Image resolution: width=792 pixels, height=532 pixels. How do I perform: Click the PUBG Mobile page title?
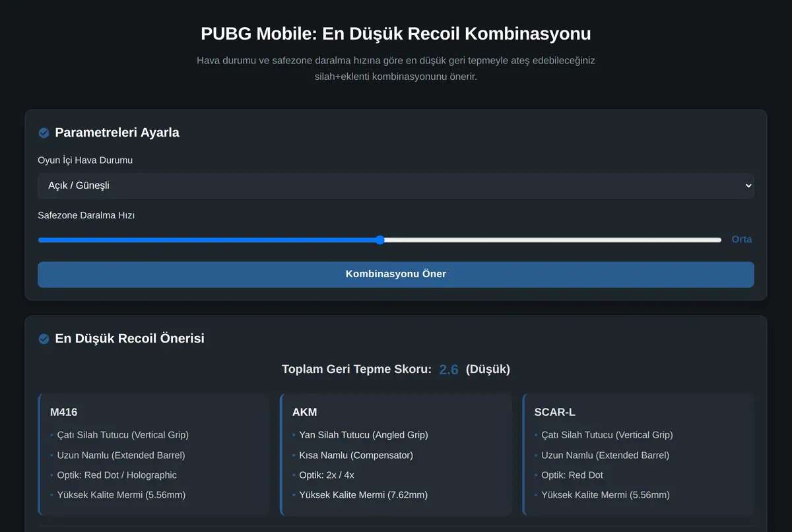coord(396,34)
